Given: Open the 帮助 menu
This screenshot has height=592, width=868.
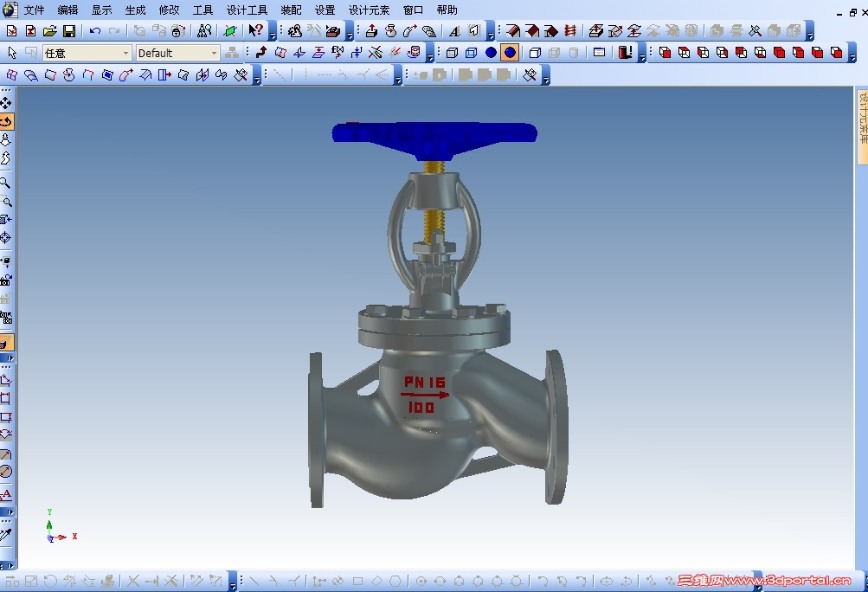Looking at the screenshot, I should 447,10.
